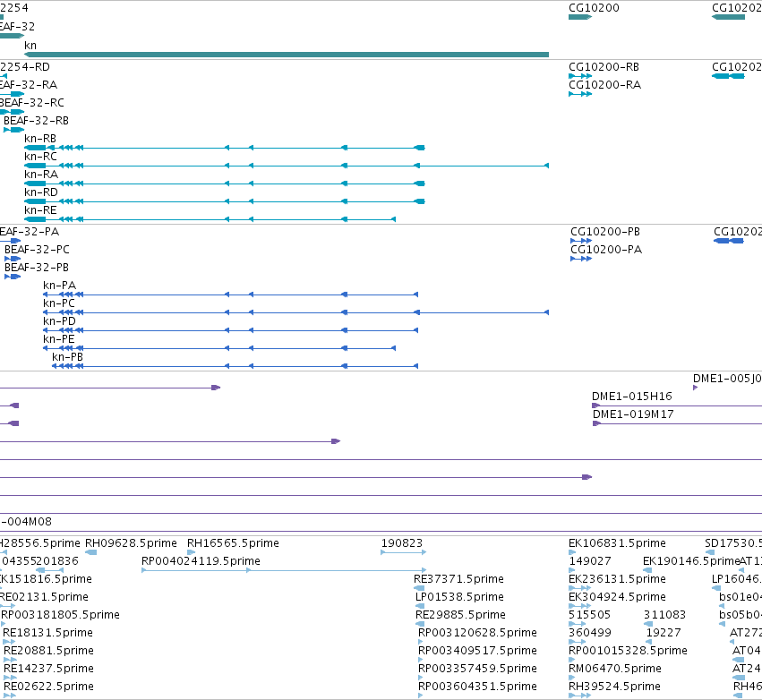Click the RP003357459.5prime label
Image resolution: width=762 pixels, height=700 pixels.
(477, 669)
